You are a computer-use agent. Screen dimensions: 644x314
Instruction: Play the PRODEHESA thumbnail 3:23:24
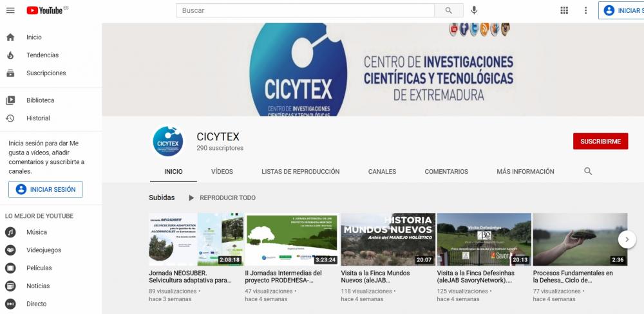(x=292, y=239)
